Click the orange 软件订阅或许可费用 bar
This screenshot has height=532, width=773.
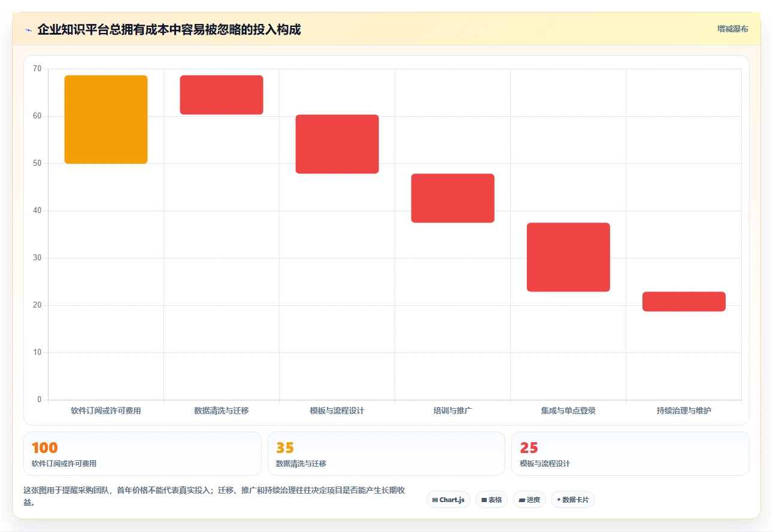pos(106,120)
